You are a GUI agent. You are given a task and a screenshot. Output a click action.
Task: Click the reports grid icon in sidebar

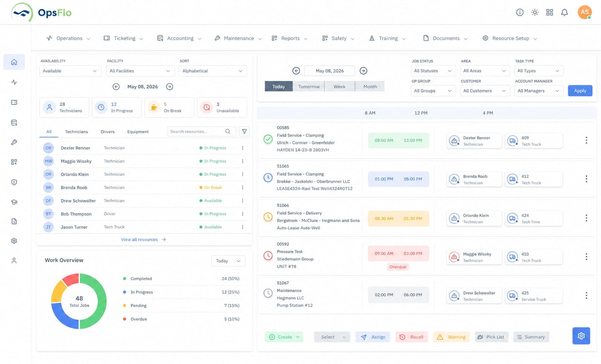[14, 162]
